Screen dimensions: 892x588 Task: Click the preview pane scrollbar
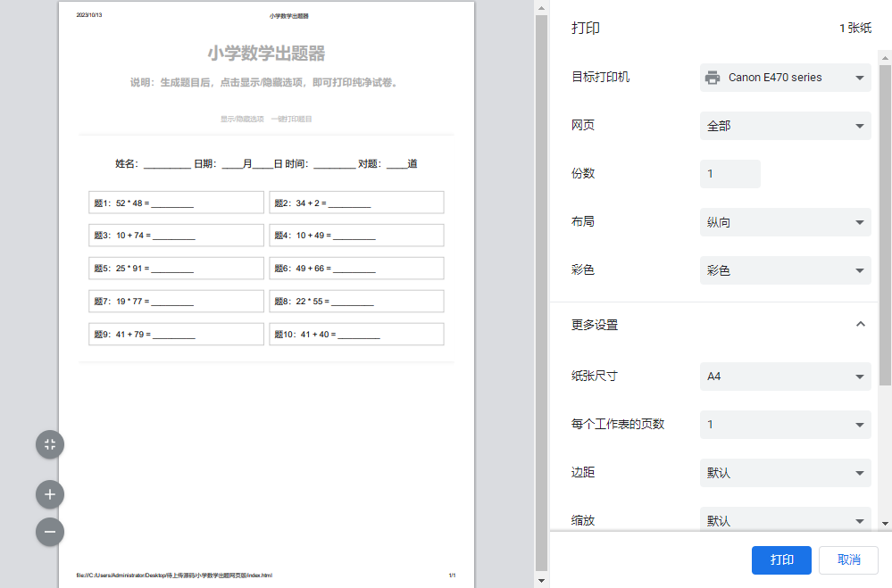(539, 268)
